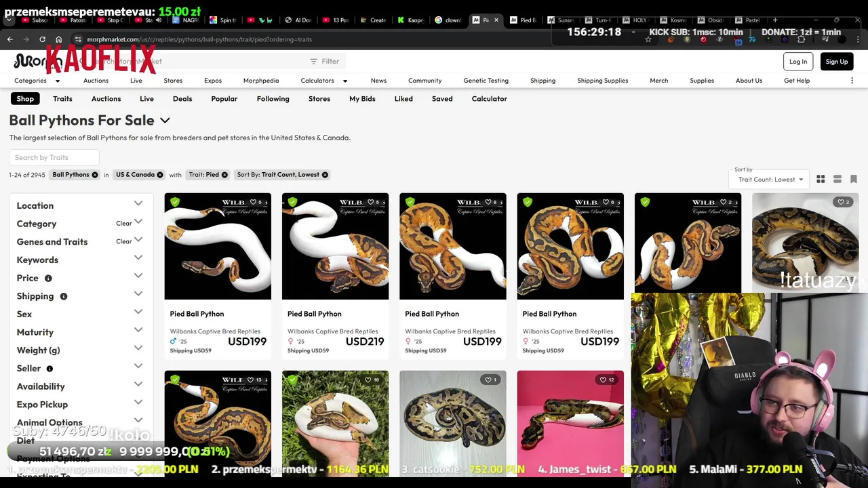This screenshot has width=868, height=488.
Task: Open the Morphpedia menu item
Action: click(x=261, y=81)
